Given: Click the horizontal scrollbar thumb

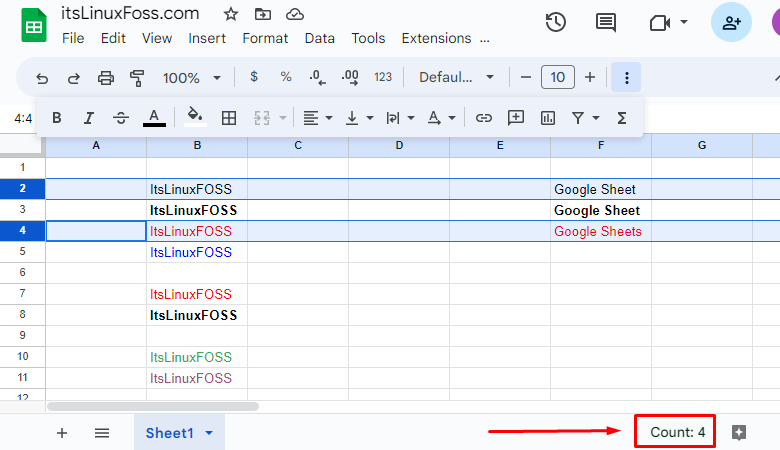Looking at the screenshot, I should point(153,406).
